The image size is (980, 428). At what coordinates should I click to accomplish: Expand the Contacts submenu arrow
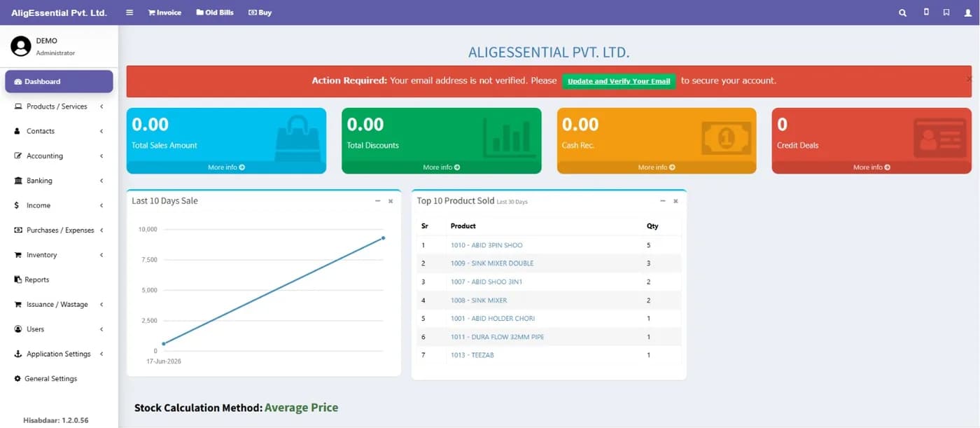click(x=101, y=131)
